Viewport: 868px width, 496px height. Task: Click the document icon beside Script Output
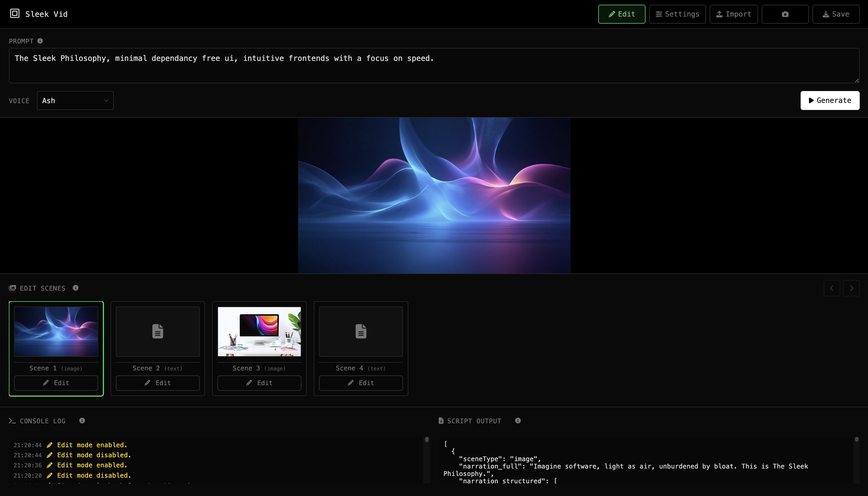click(x=440, y=420)
